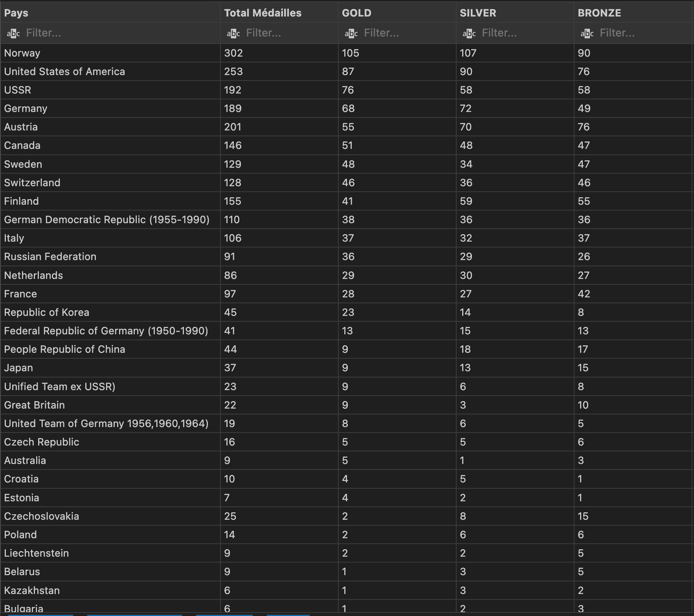Select the Japan country cell

coord(110,368)
